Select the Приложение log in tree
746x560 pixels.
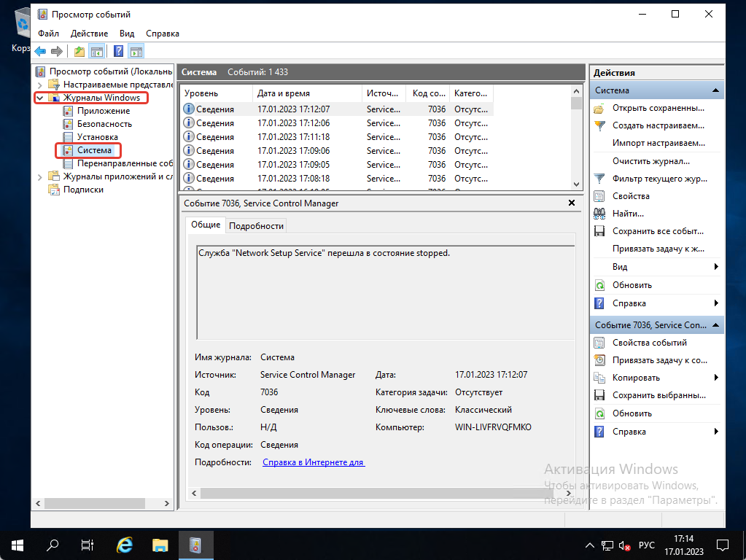pyautogui.click(x=104, y=111)
